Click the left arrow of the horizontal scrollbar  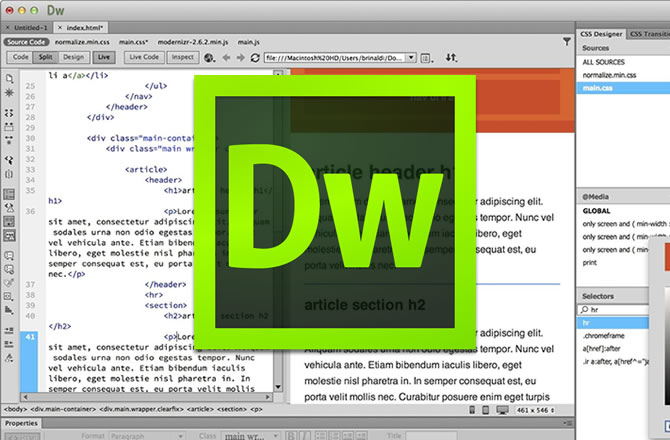(26, 397)
